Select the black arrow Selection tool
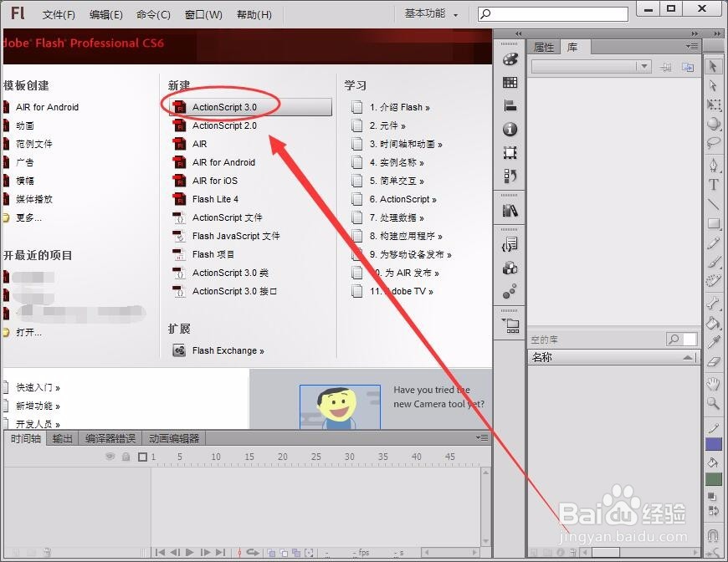728x562 pixels. coord(713,66)
